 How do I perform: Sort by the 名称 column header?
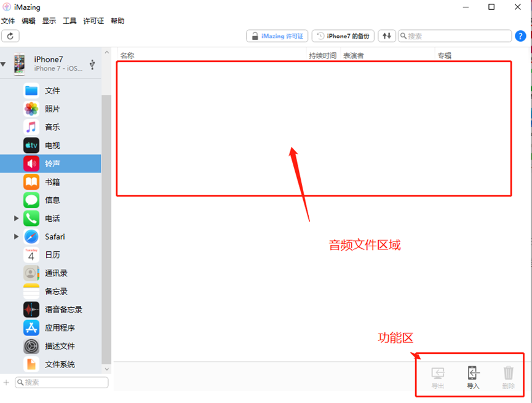point(212,55)
